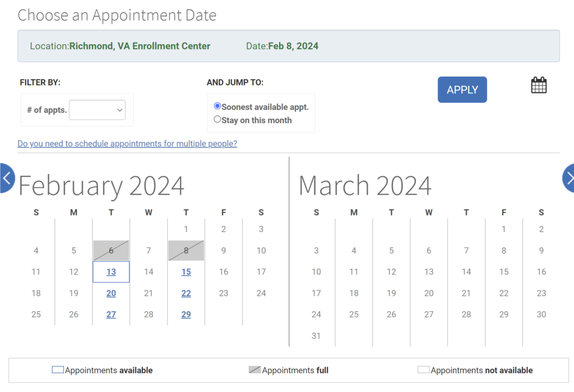Click the 'Appointments not available' legend box
This screenshot has width=574, height=392.
coord(423,370)
